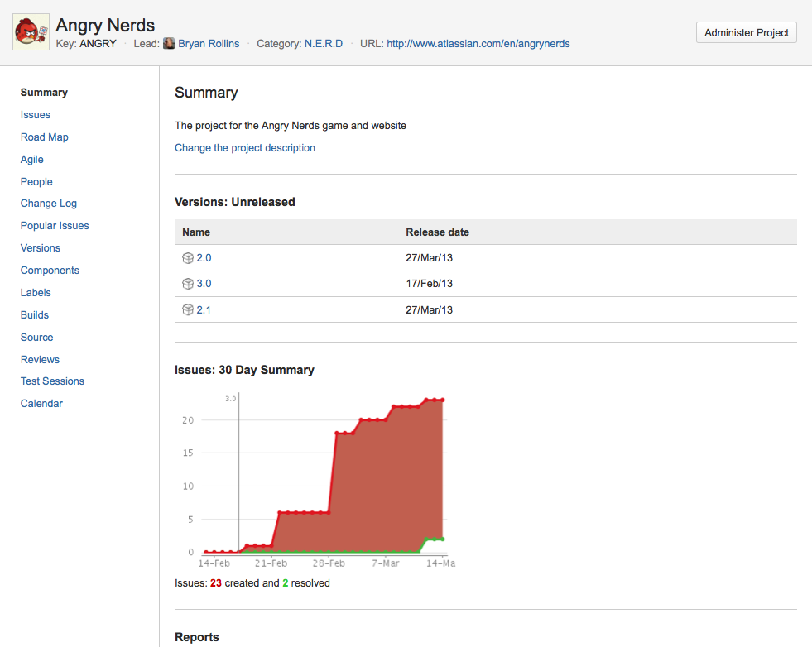The width and height of the screenshot is (812, 647).
Task: Open the N.E.R.D category link
Action: click(323, 43)
